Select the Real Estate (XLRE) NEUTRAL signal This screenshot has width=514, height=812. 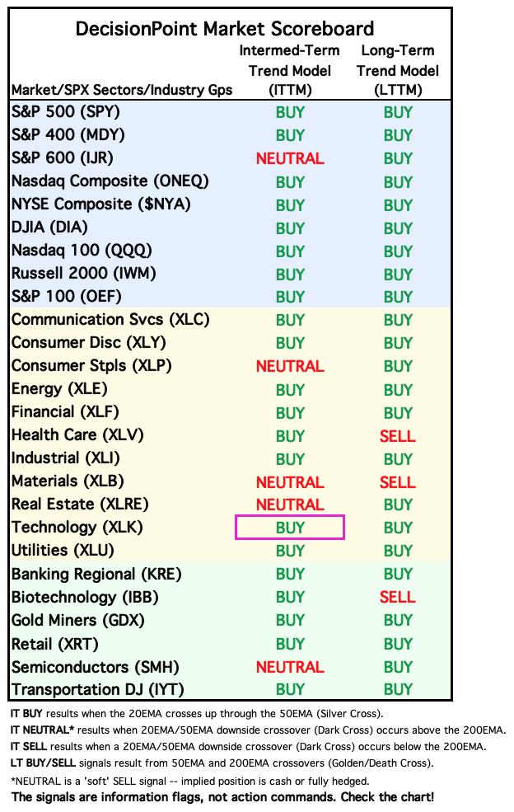point(290,505)
